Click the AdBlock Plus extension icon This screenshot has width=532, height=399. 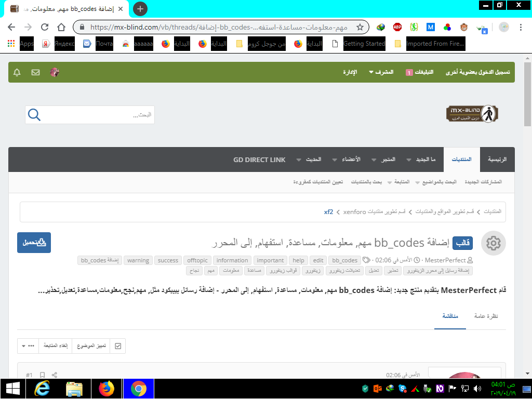(x=397, y=27)
